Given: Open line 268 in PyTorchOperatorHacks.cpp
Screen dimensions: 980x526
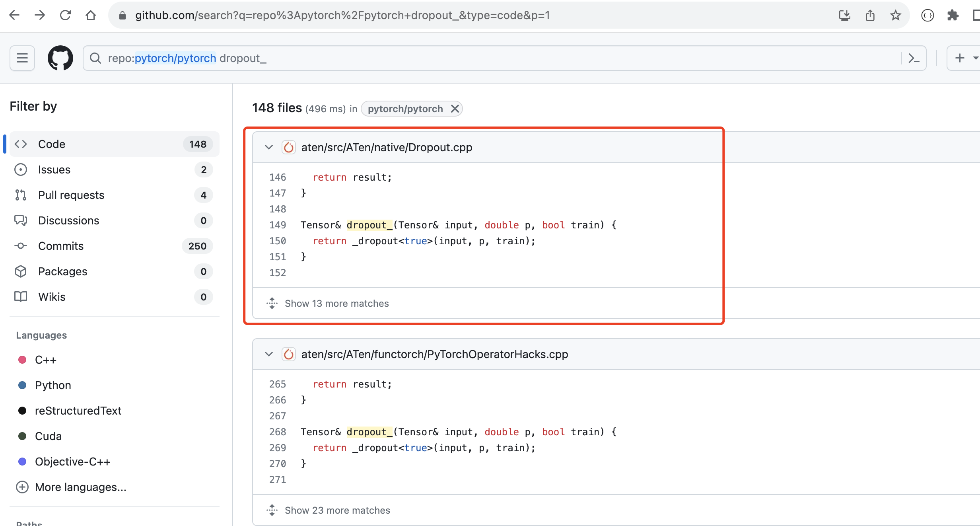Looking at the screenshot, I should tap(278, 432).
